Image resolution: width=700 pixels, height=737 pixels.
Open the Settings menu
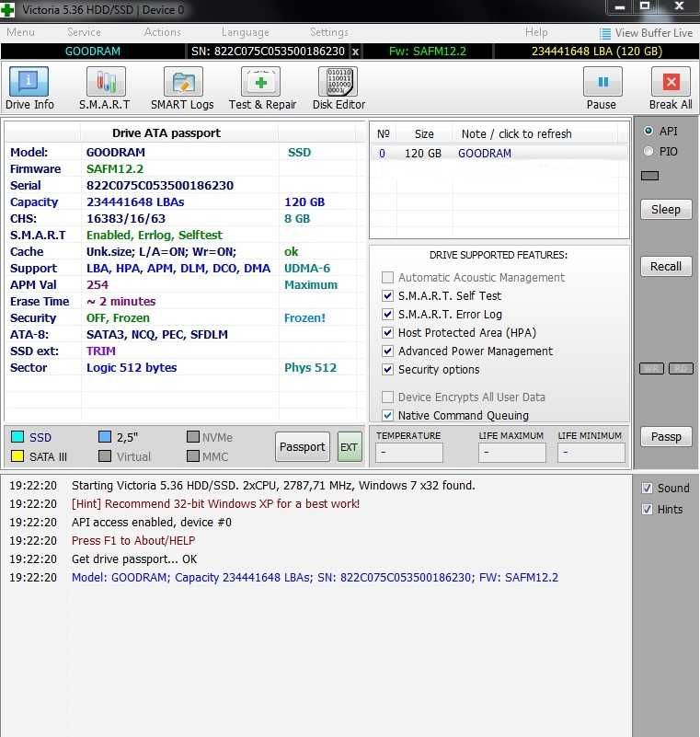point(329,32)
